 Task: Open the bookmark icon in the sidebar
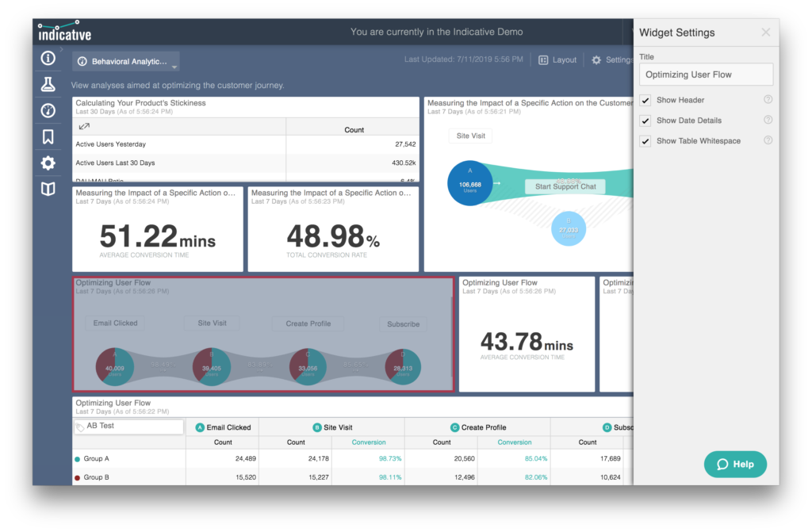pos(48,136)
